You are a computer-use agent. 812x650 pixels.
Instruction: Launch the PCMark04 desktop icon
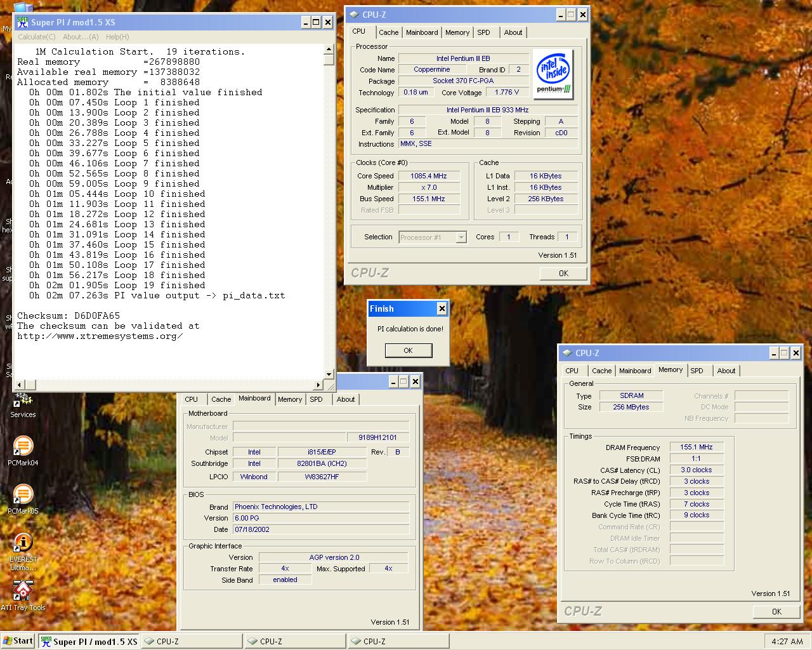23,451
